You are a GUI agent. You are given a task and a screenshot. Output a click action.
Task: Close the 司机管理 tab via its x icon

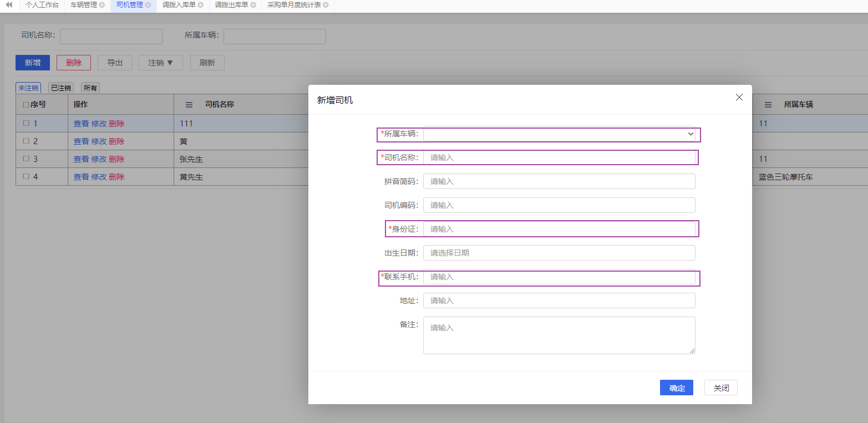click(148, 5)
